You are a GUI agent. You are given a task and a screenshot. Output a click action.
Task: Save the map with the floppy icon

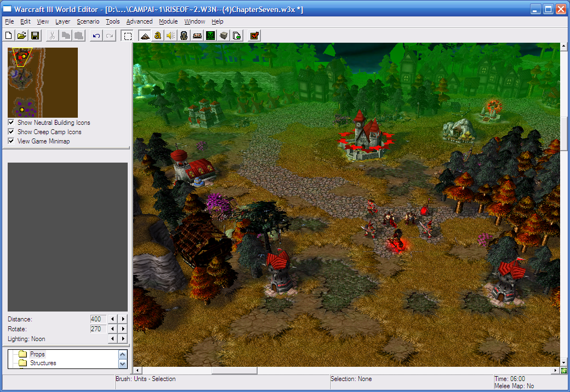tap(35, 36)
